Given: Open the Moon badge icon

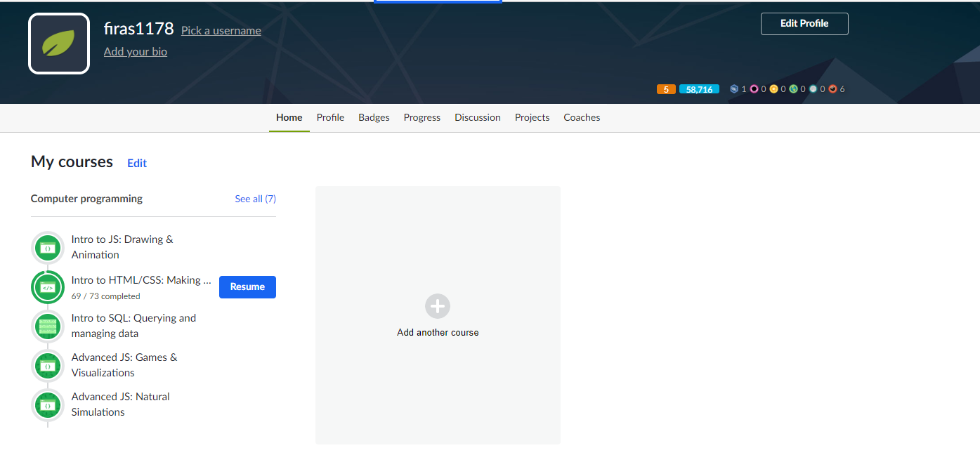Looking at the screenshot, I should tap(813, 89).
